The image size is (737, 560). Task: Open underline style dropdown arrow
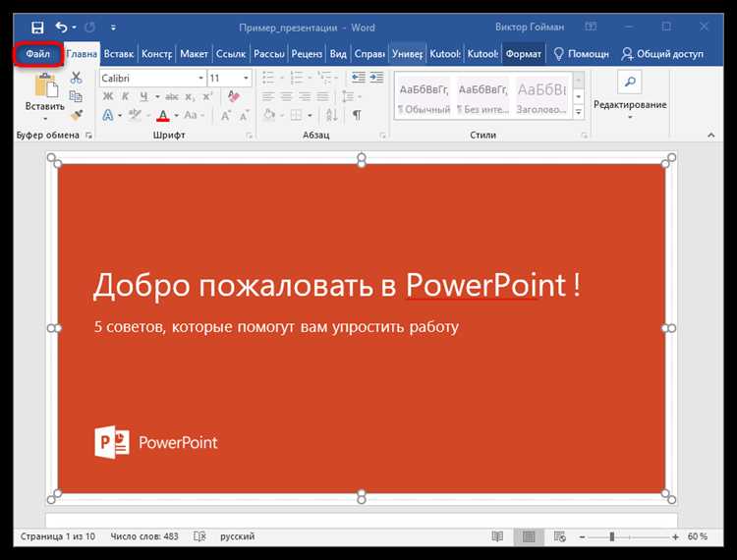pyautogui.click(x=157, y=97)
